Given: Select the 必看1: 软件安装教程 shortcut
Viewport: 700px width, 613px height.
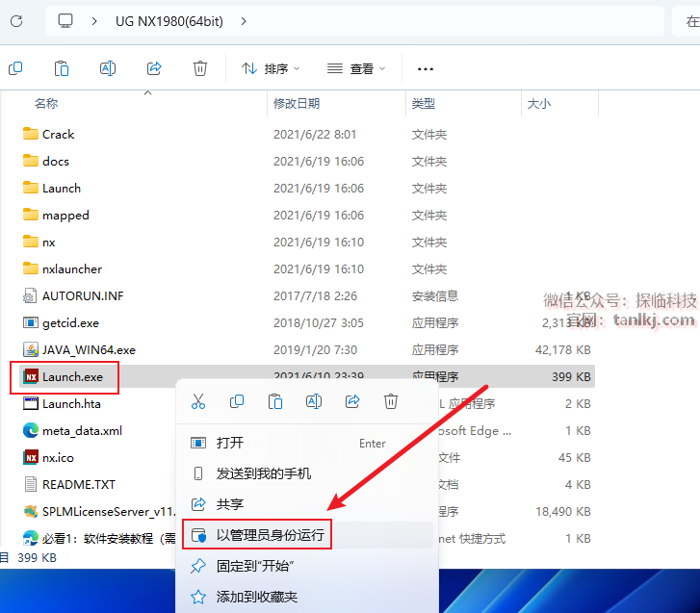Looking at the screenshot, I should point(109,539).
